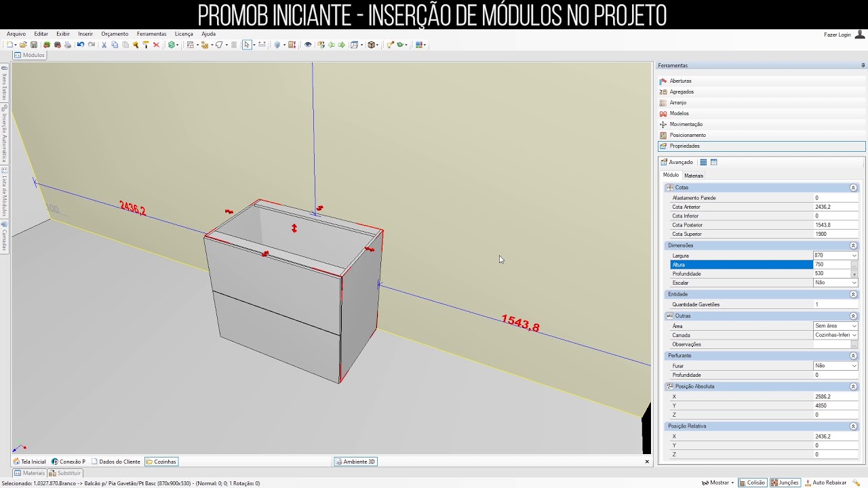Click the New document icon
The image size is (868, 488).
pyautogui.click(x=10, y=45)
